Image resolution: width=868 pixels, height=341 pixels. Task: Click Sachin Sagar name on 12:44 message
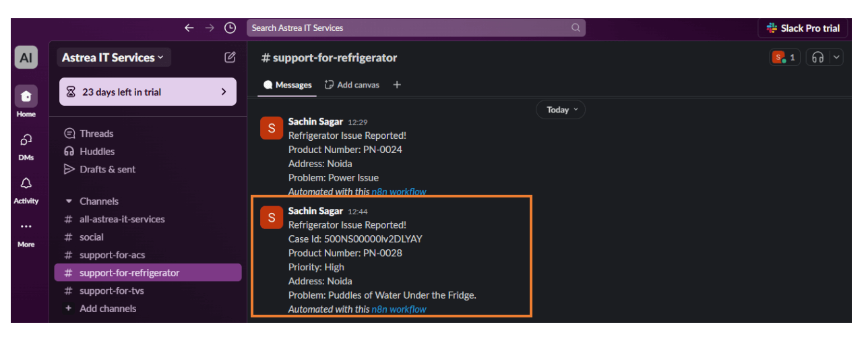click(x=315, y=211)
